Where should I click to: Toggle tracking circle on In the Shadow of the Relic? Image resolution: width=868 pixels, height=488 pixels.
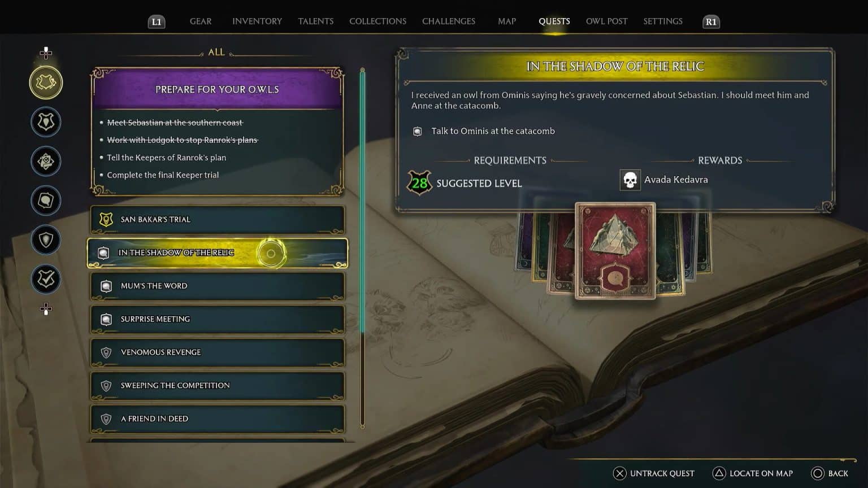271,253
